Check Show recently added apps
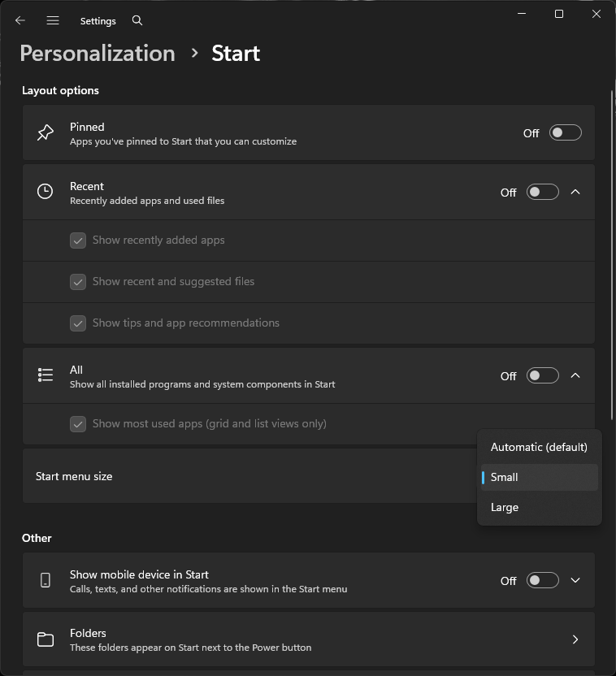616x676 pixels. pos(78,240)
